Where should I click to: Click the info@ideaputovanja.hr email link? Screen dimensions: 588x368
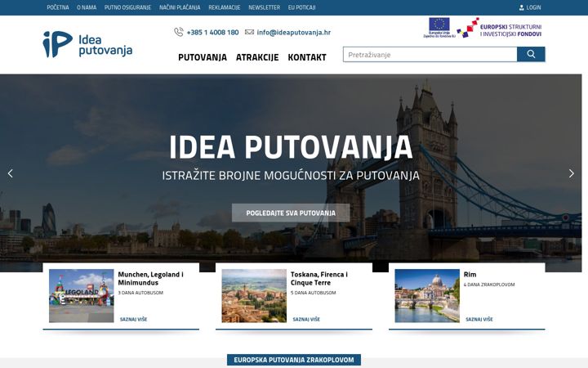coord(294,32)
